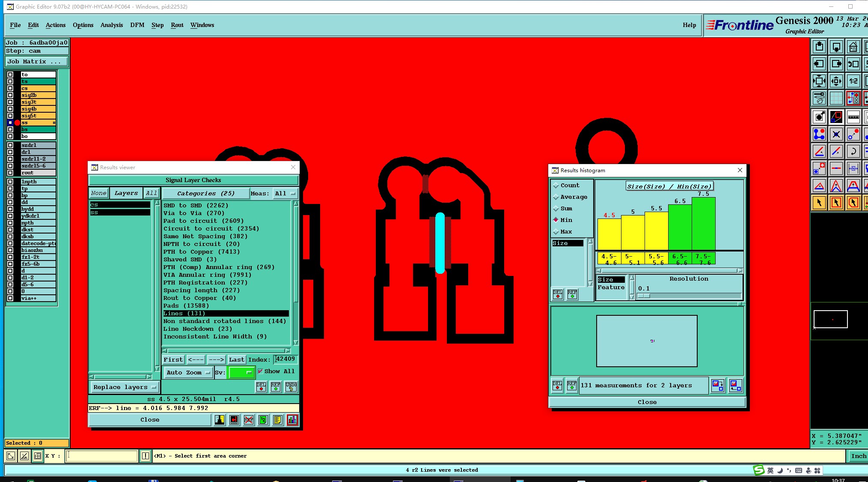Click the ruler measurement tool icon

pos(853,117)
